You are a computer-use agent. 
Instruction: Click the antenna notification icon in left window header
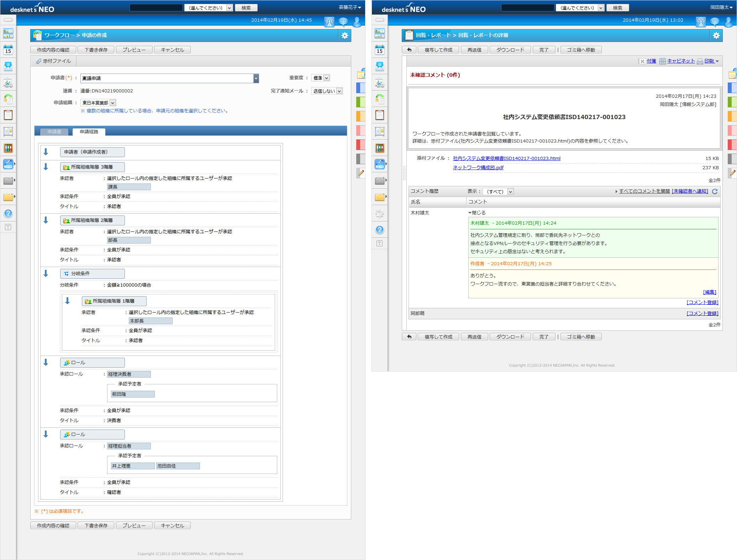330,22
